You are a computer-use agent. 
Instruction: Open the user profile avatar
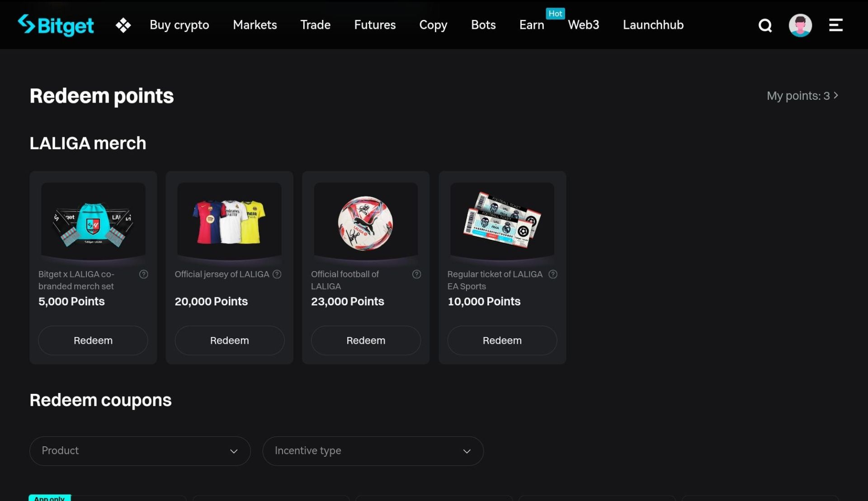800,25
